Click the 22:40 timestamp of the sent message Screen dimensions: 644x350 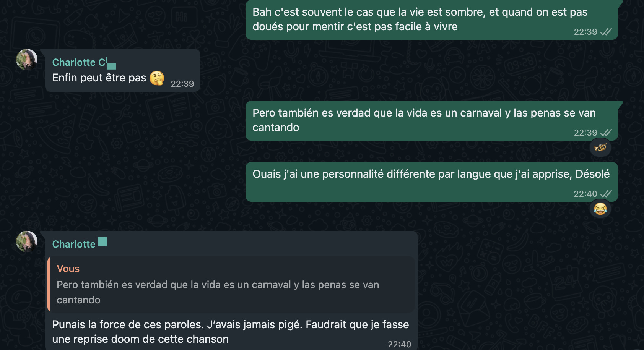(x=585, y=194)
